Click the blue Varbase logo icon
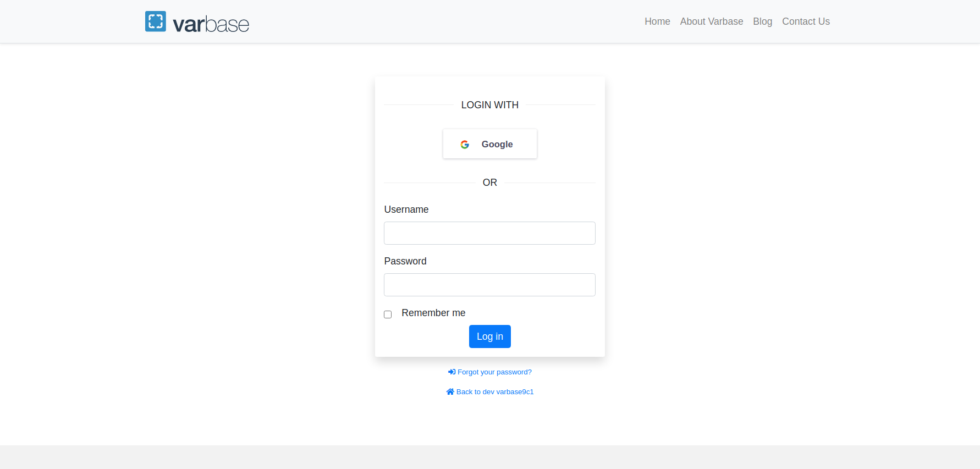980x469 pixels. [155, 21]
